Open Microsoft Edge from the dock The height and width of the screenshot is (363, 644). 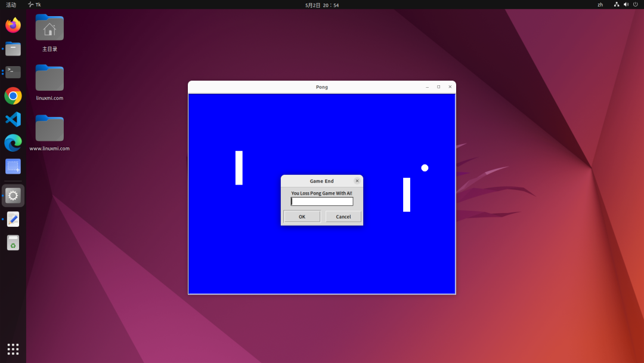13,143
